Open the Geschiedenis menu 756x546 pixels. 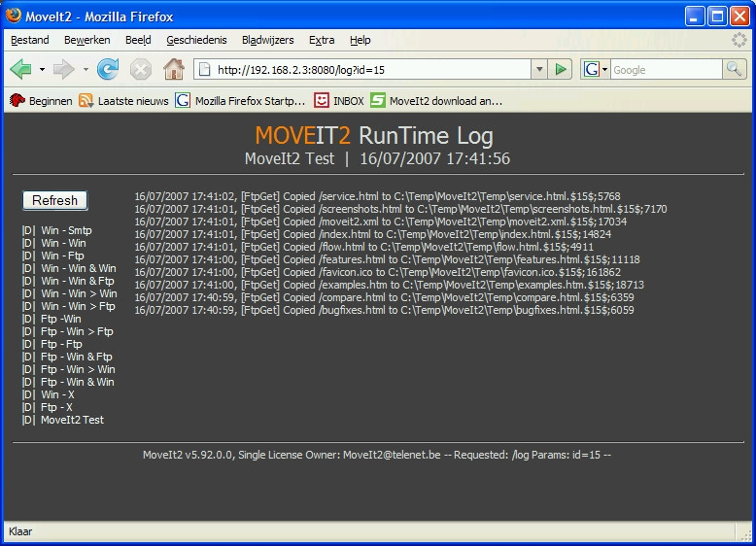click(x=196, y=40)
